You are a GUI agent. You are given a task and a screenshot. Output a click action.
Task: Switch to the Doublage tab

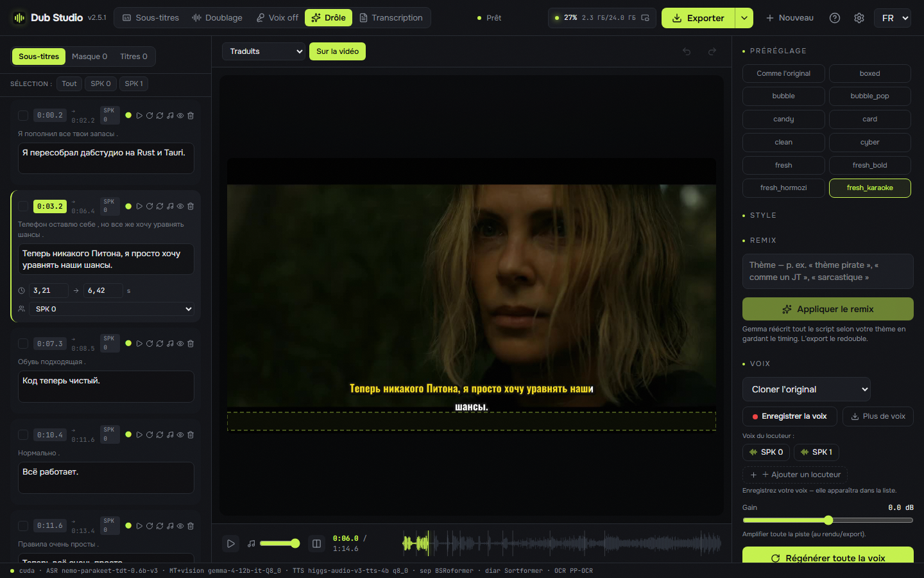tap(217, 18)
